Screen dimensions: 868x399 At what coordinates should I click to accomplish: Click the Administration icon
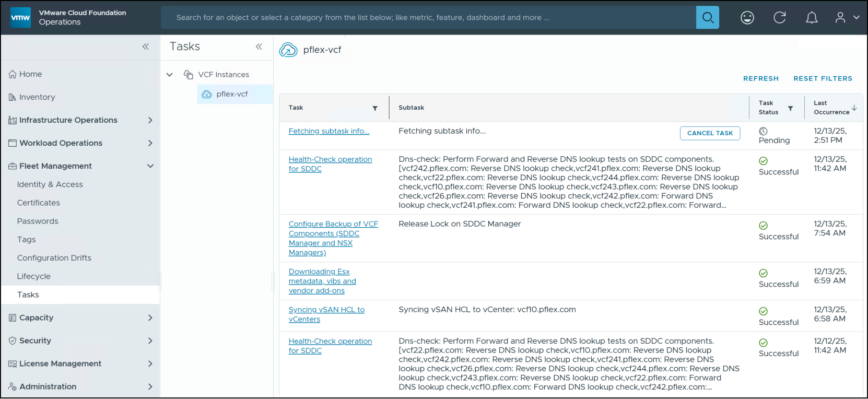click(13, 386)
